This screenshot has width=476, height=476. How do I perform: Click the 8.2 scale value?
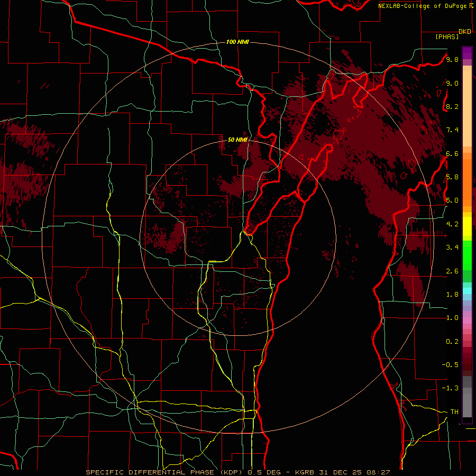[452, 106]
